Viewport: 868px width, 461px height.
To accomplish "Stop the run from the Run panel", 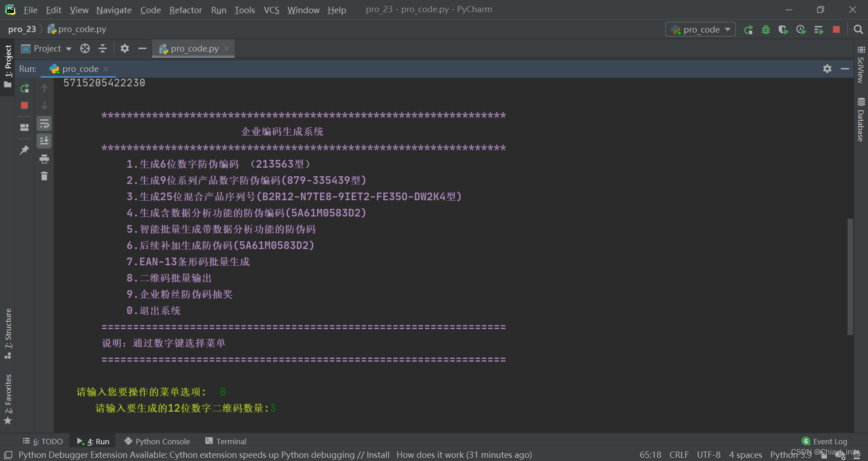I will pyautogui.click(x=24, y=105).
